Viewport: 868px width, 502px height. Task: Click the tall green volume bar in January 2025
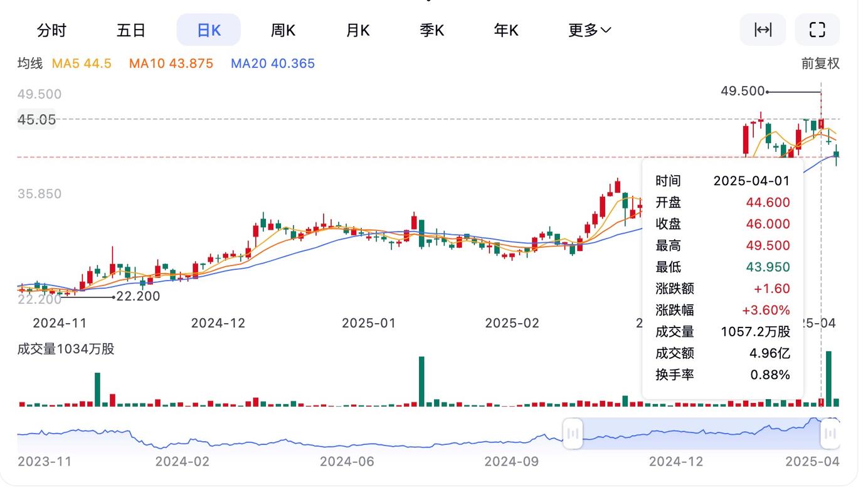[x=421, y=382]
